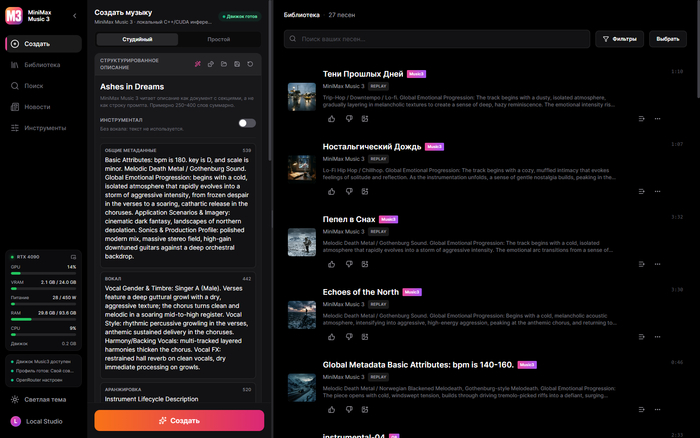
Task: Click the reset arrow icon in description header
Action: click(x=250, y=64)
